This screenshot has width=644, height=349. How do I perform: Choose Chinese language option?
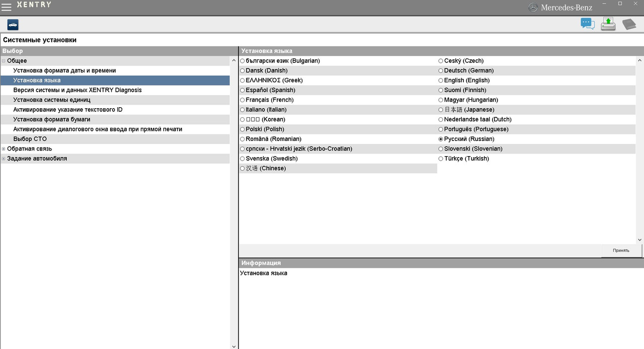click(243, 168)
